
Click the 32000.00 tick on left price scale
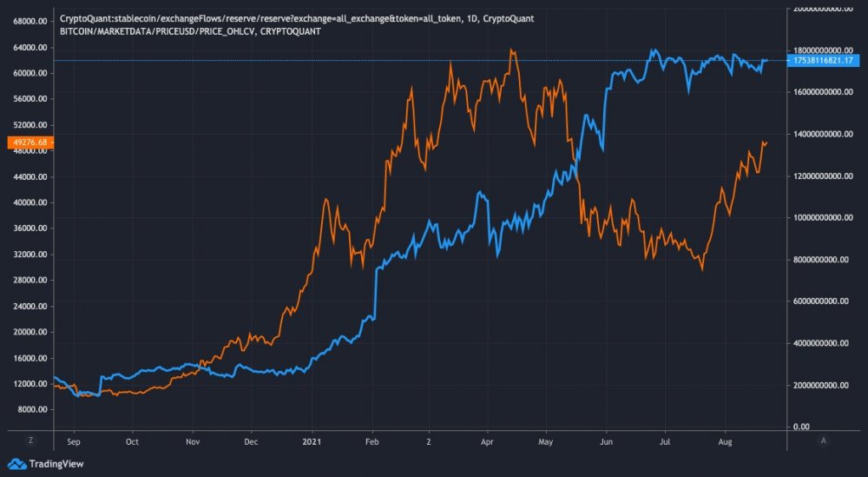point(28,255)
